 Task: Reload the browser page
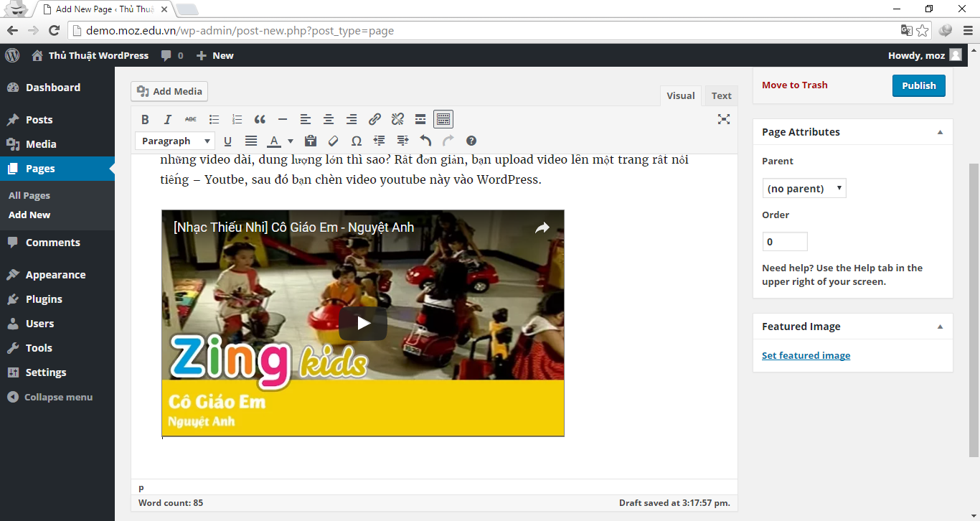click(54, 30)
